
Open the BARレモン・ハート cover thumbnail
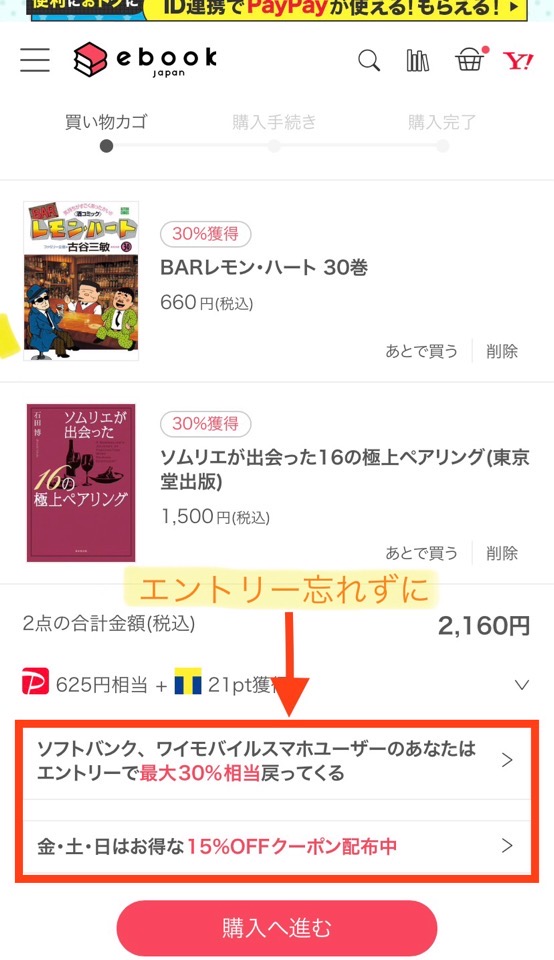[x=81, y=281]
